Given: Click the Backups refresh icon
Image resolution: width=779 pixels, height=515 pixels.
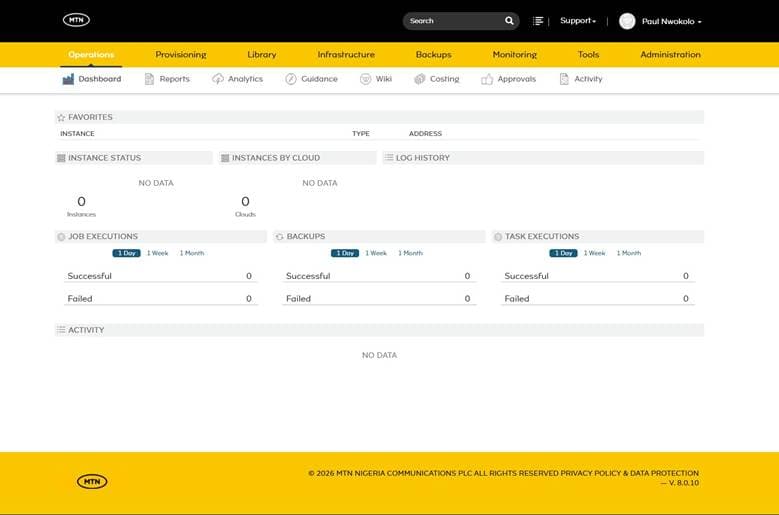Looking at the screenshot, I should point(279,237).
